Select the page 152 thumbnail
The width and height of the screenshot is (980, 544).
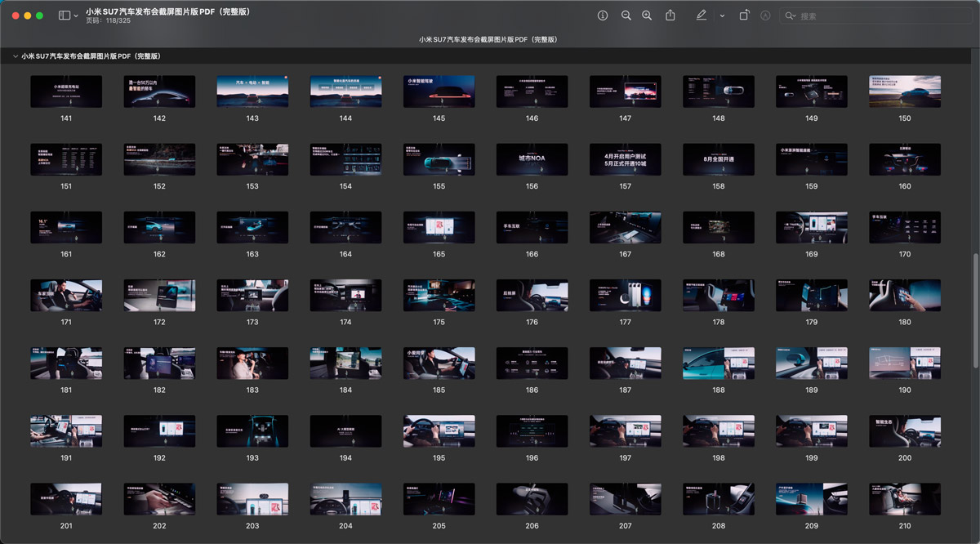tap(159, 159)
